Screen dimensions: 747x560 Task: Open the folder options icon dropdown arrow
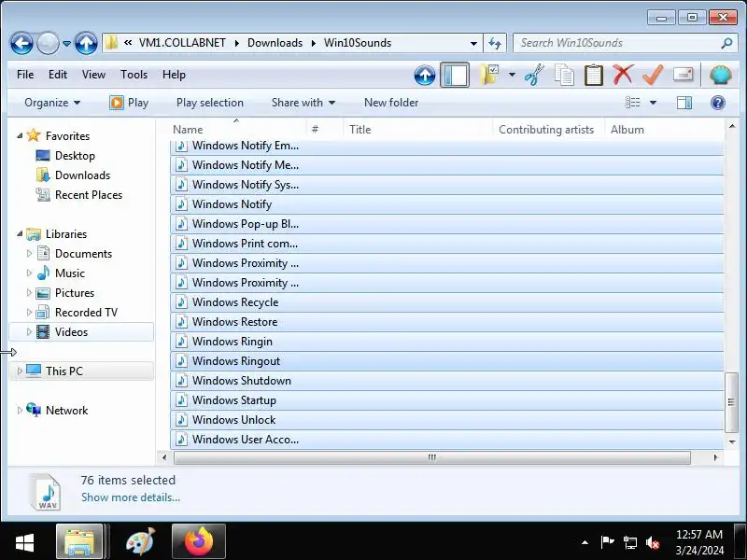[512, 75]
